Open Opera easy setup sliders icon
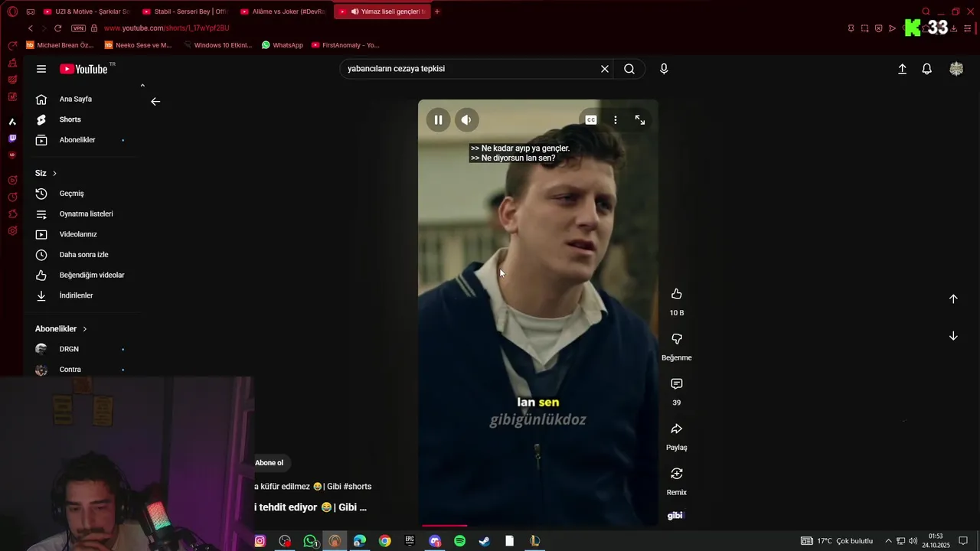Viewport: 980px width, 551px height. (x=967, y=28)
